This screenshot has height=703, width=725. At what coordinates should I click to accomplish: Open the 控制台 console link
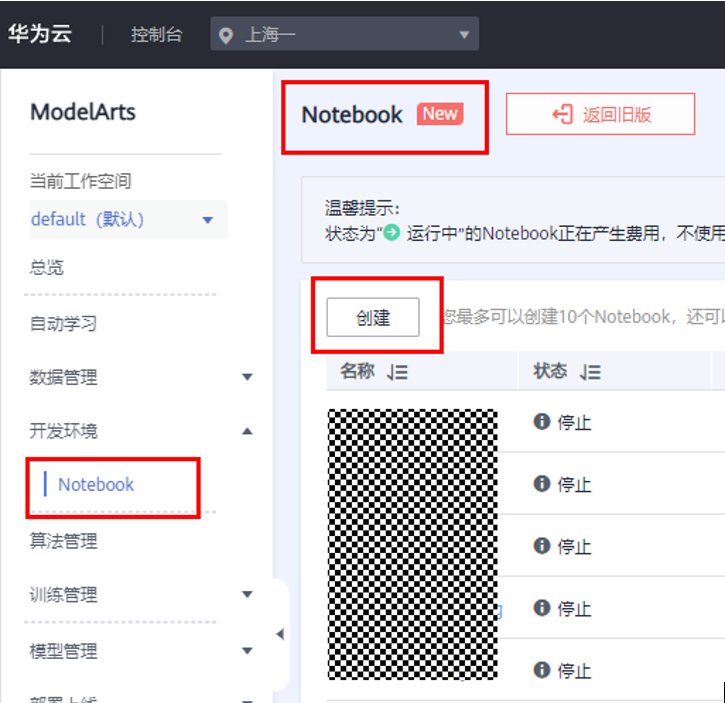coord(157,35)
